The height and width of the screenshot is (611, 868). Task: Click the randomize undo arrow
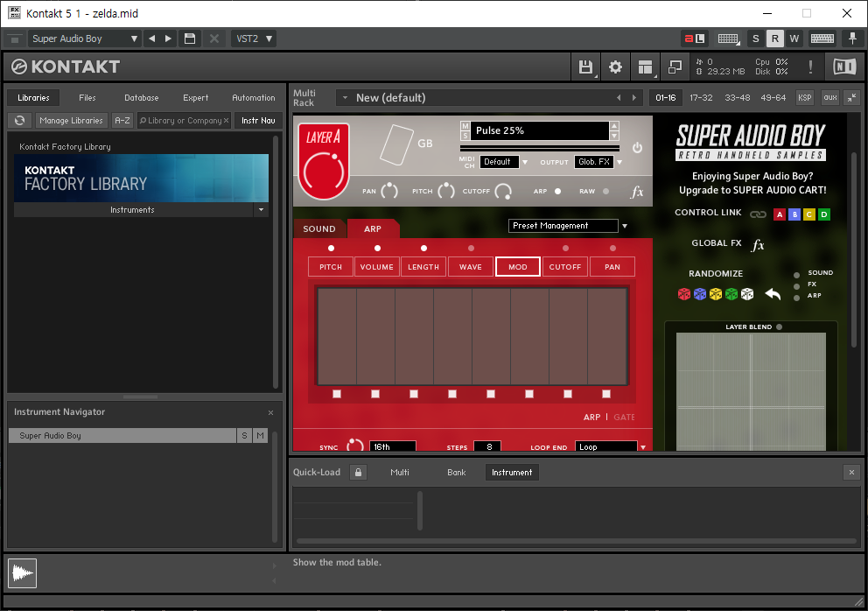pos(773,294)
